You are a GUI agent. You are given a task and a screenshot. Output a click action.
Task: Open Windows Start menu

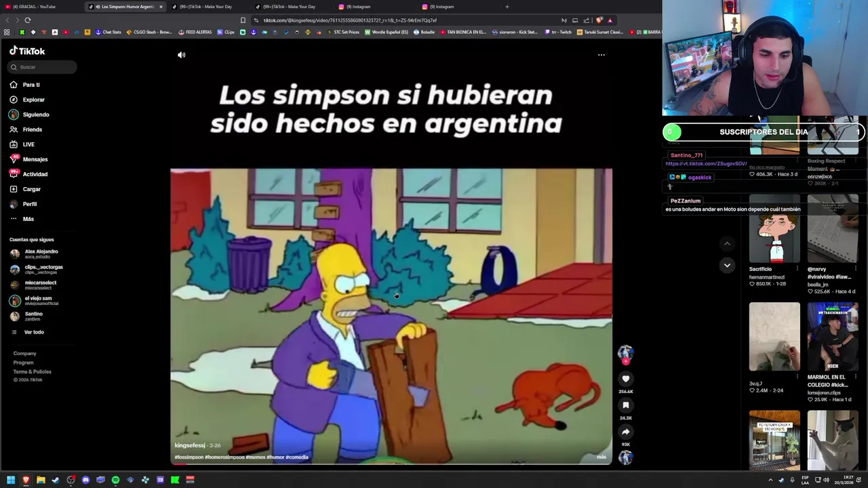coord(11,480)
